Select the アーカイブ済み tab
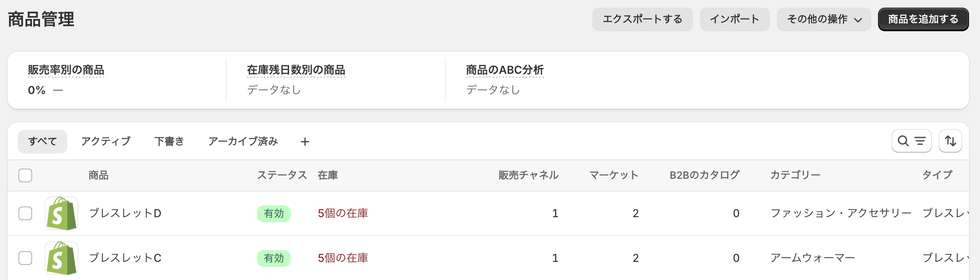The image size is (980, 280). [x=243, y=142]
